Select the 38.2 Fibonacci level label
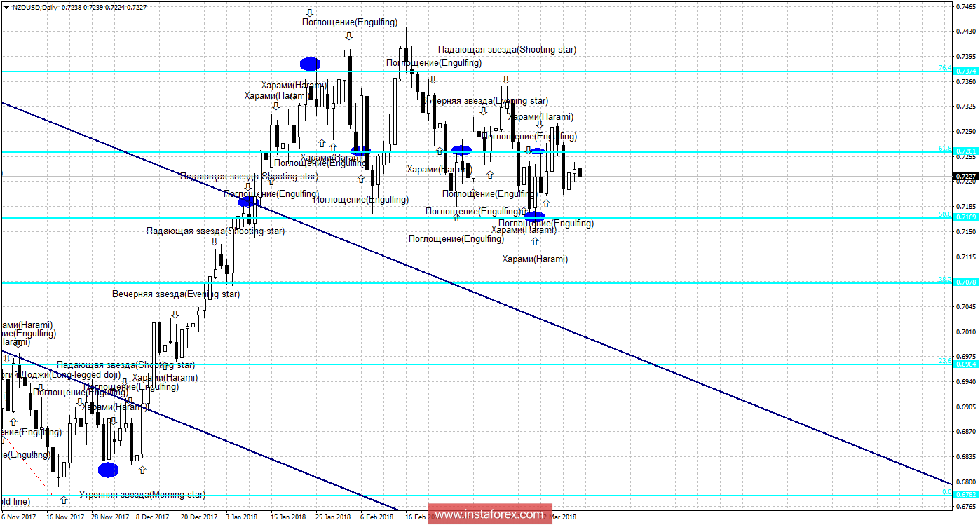Screen dimensions: 980x525 tap(945, 279)
